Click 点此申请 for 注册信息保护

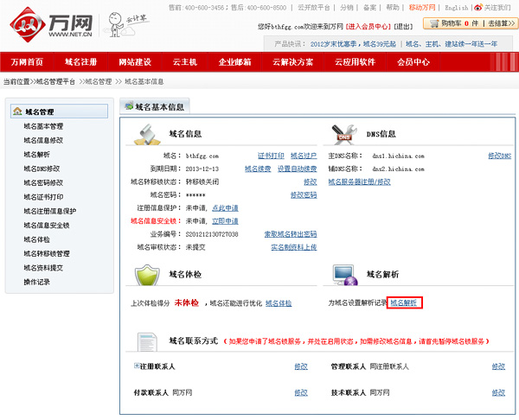pos(225,208)
